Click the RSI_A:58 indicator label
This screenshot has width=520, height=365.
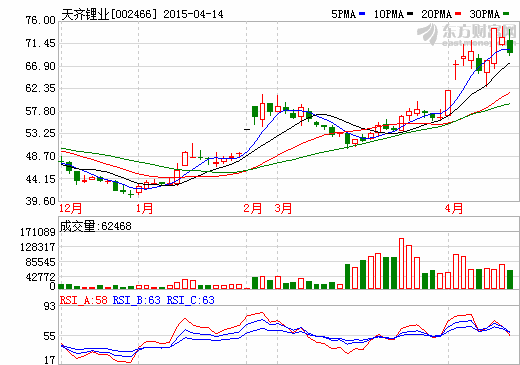coord(84,300)
